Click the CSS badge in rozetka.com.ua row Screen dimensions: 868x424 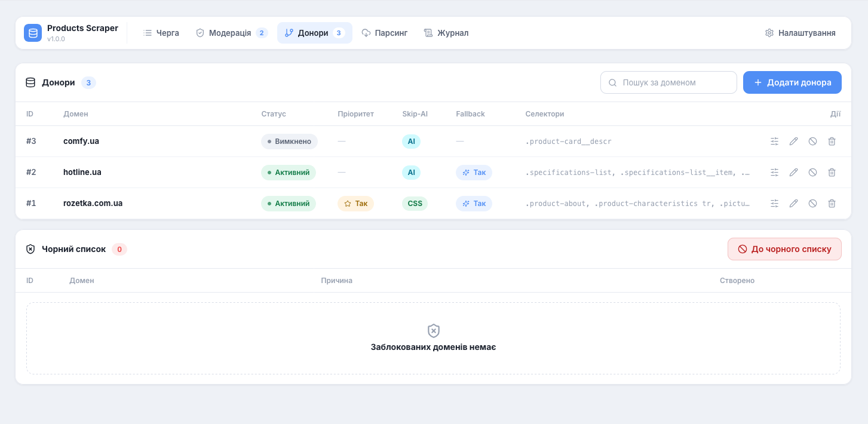tap(415, 204)
